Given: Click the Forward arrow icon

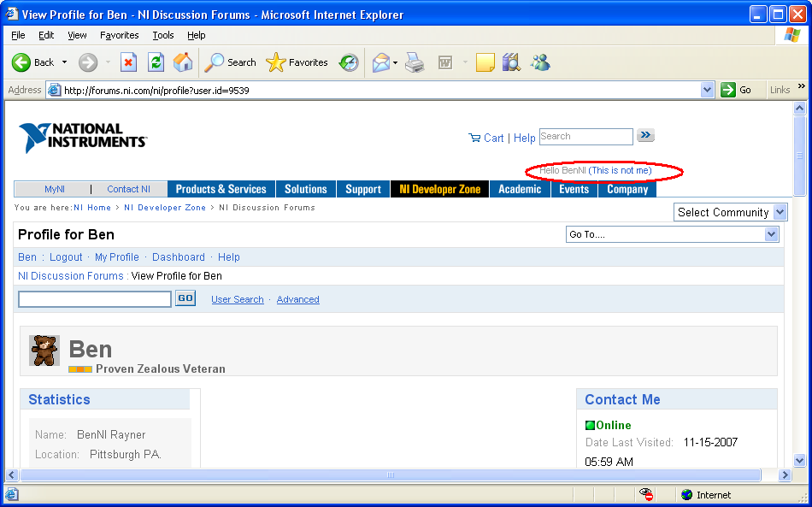Looking at the screenshot, I should [88, 62].
